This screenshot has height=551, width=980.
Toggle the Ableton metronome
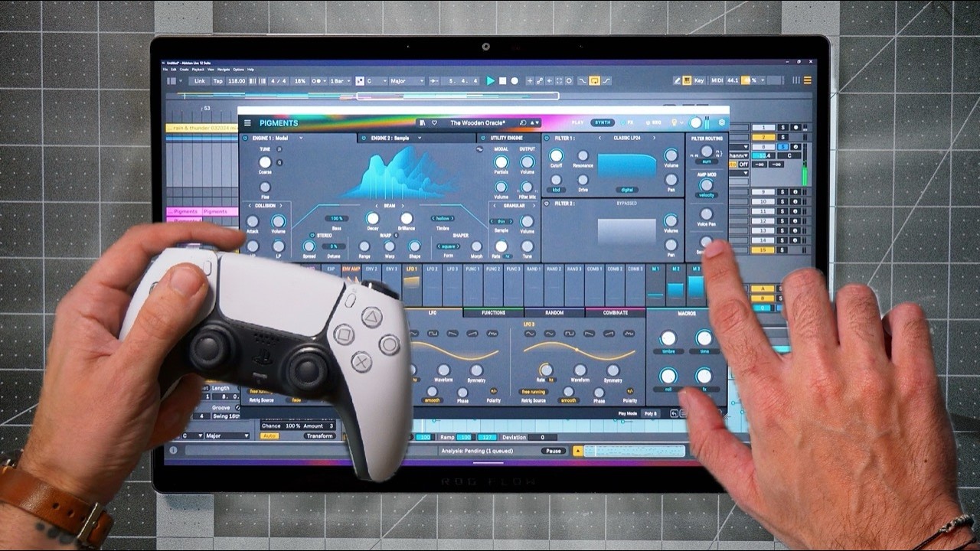(318, 80)
